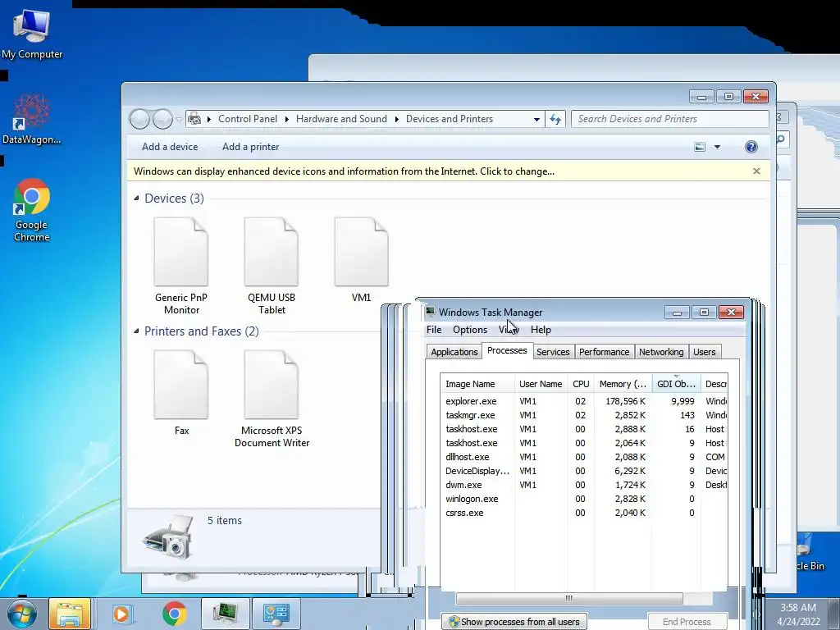This screenshot has height=630, width=840.
Task: Open the view options dropdown arrow
Action: (x=717, y=147)
